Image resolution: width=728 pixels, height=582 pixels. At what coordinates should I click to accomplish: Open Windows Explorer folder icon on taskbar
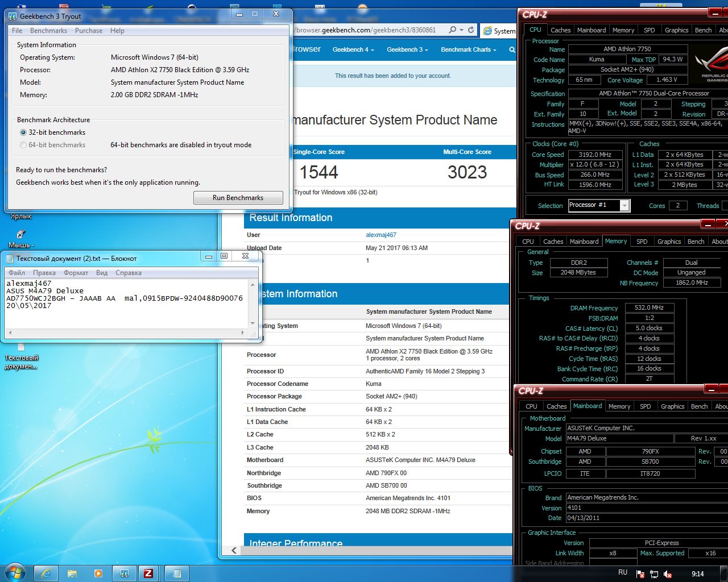pyautogui.click(x=72, y=573)
